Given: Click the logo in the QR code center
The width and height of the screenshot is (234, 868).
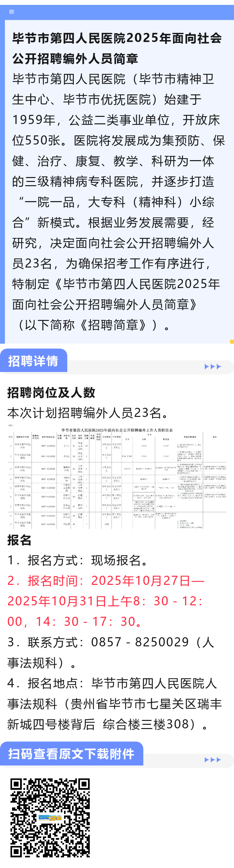Looking at the screenshot, I should pyautogui.click(x=50, y=818).
